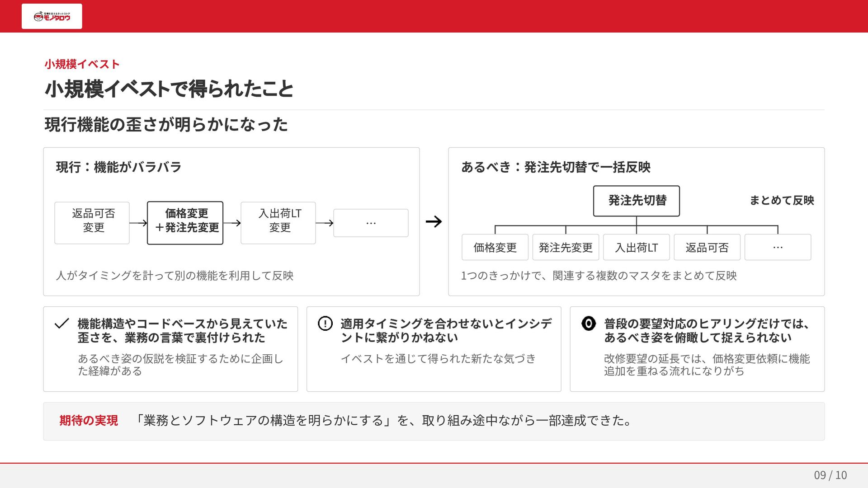
Task: Click the black bullseye circle icon
Action: tap(588, 324)
